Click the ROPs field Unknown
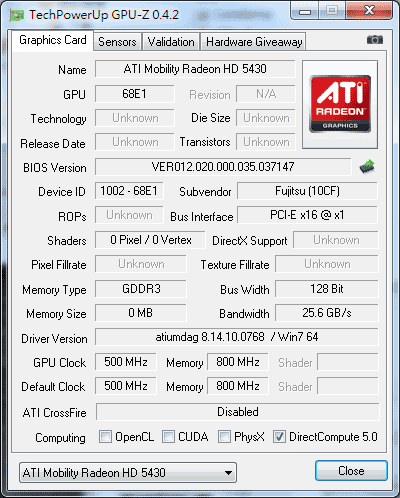 tap(129, 215)
